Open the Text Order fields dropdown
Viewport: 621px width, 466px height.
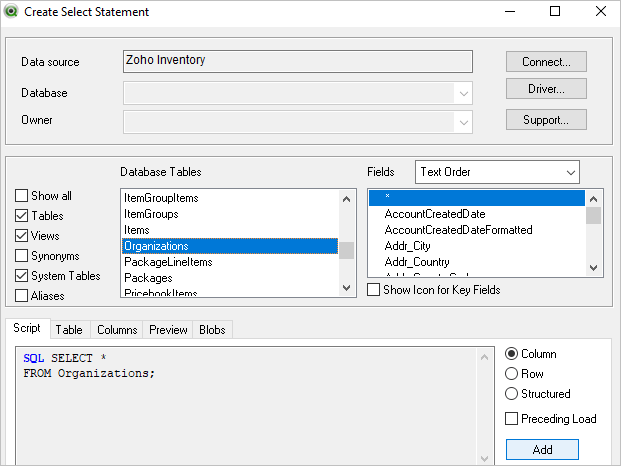pos(497,172)
